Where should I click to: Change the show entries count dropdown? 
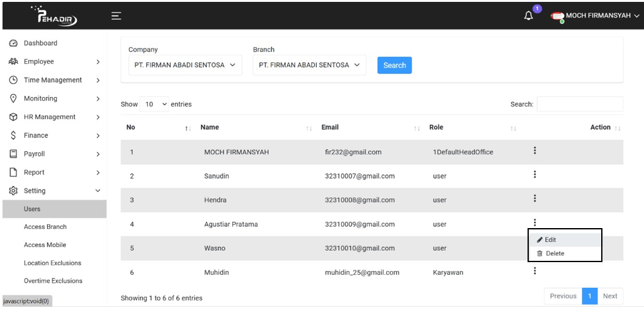click(x=155, y=104)
